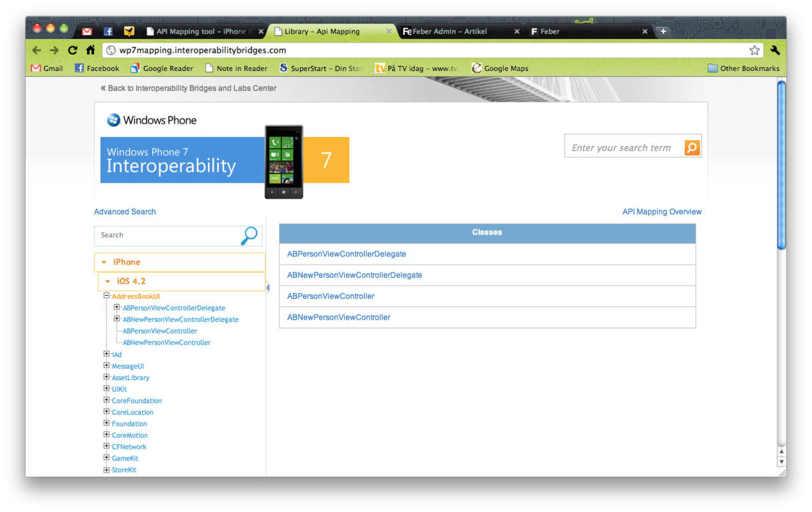The image size is (812, 512).
Task: Click the blue magnifier icon in sidebar
Action: click(x=250, y=235)
